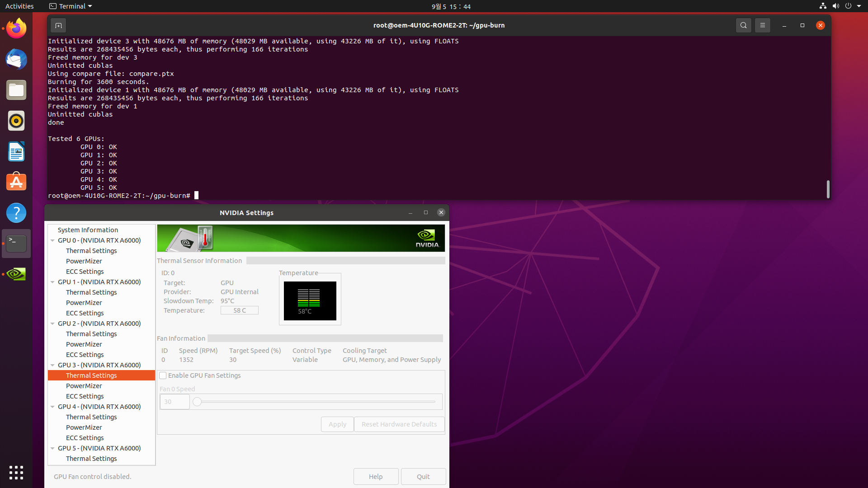Click the Help button

tap(376, 477)
